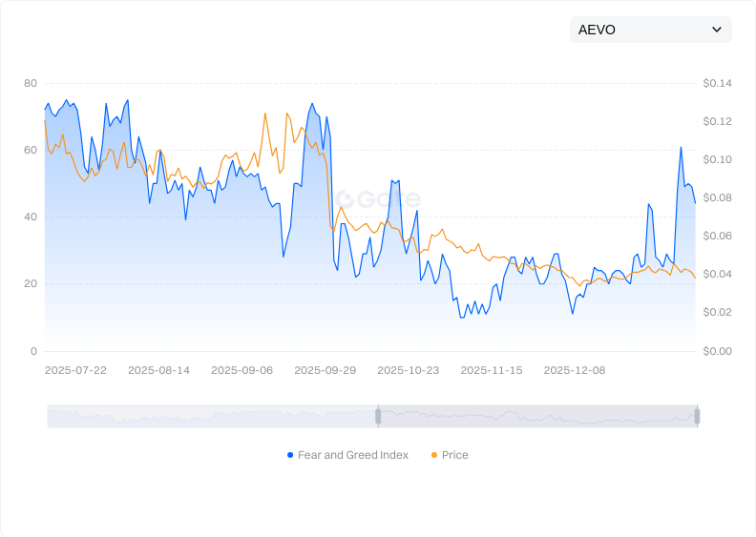The image size is (756, 537).
Task: Click the 2025-11-15 date axis label
Action: click(x=491, y=370)
